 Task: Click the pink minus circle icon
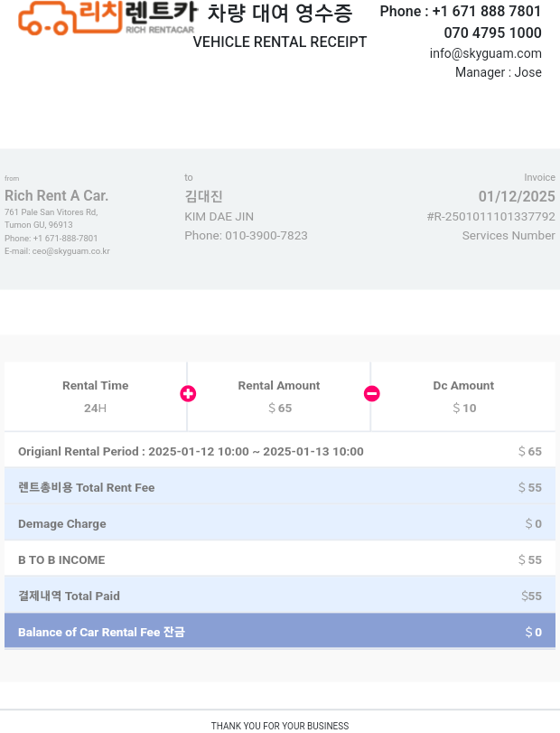click(x=372, y=393)
